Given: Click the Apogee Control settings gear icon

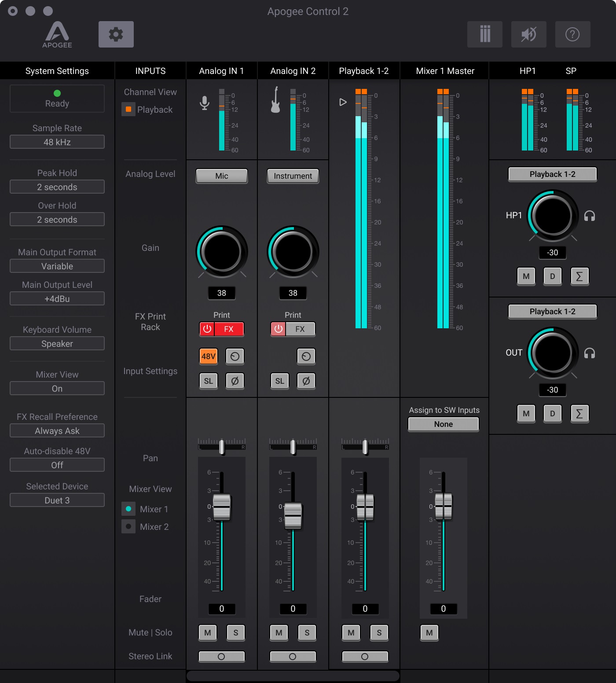Looking at the screenshot, I should click(116, 34).
